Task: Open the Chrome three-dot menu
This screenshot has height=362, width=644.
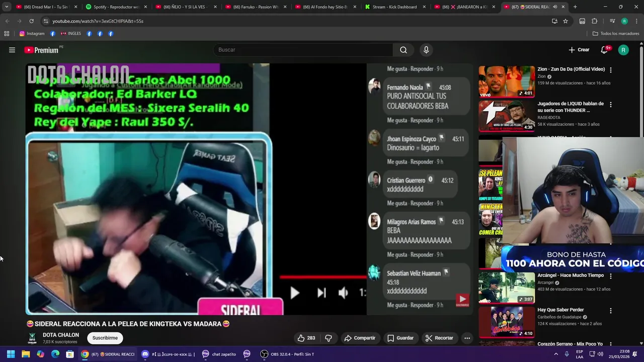Action: 636,21
